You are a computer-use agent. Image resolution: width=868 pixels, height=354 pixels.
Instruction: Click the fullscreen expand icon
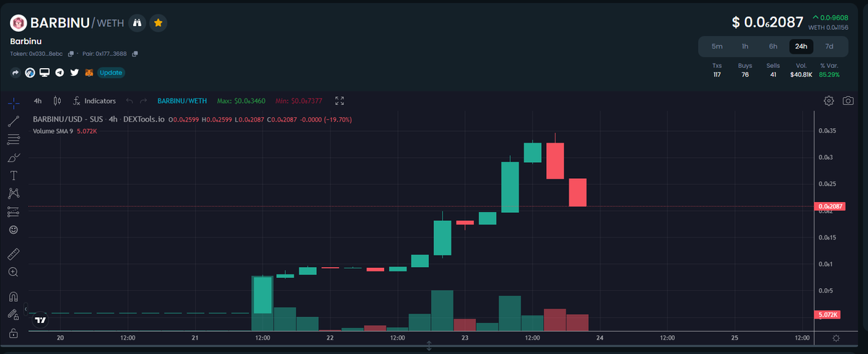click(x=340, y=101)
